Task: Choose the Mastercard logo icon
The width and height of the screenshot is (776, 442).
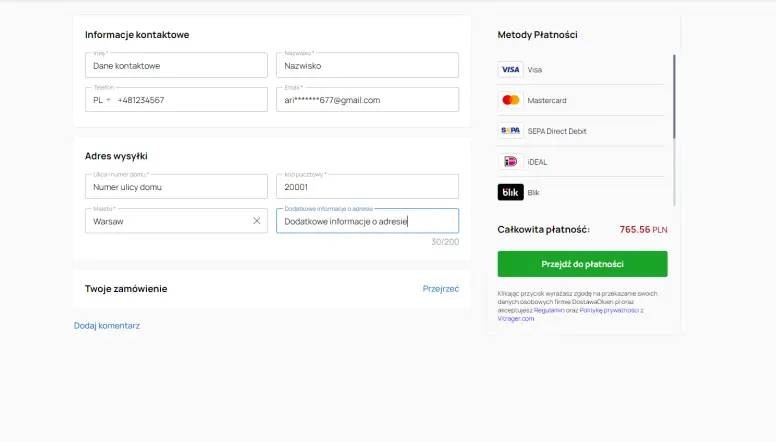Action: pyautogui.click(x=510, y=100)
